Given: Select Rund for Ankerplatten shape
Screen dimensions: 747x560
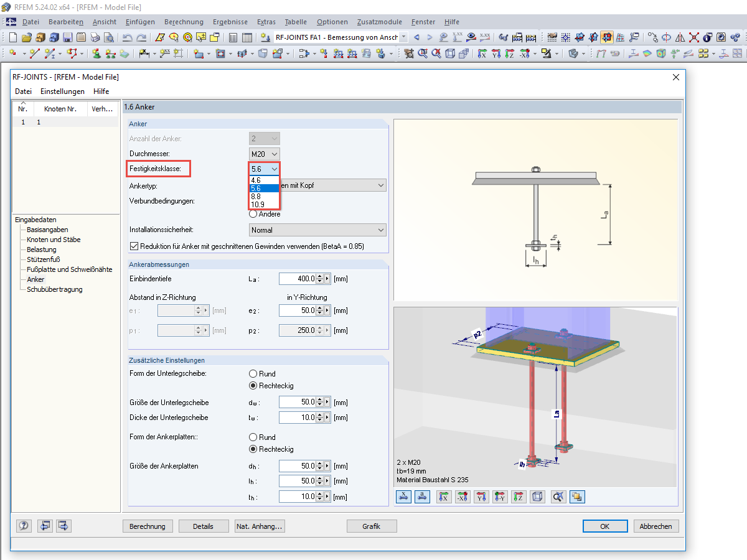Looking at the screenshot, I should tap(253, 437).
